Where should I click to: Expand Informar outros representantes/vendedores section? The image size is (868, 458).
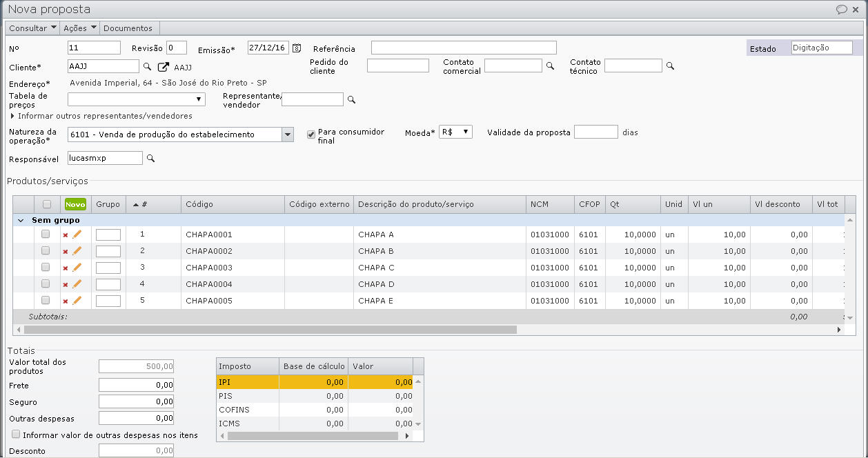[x=12, y=116]
